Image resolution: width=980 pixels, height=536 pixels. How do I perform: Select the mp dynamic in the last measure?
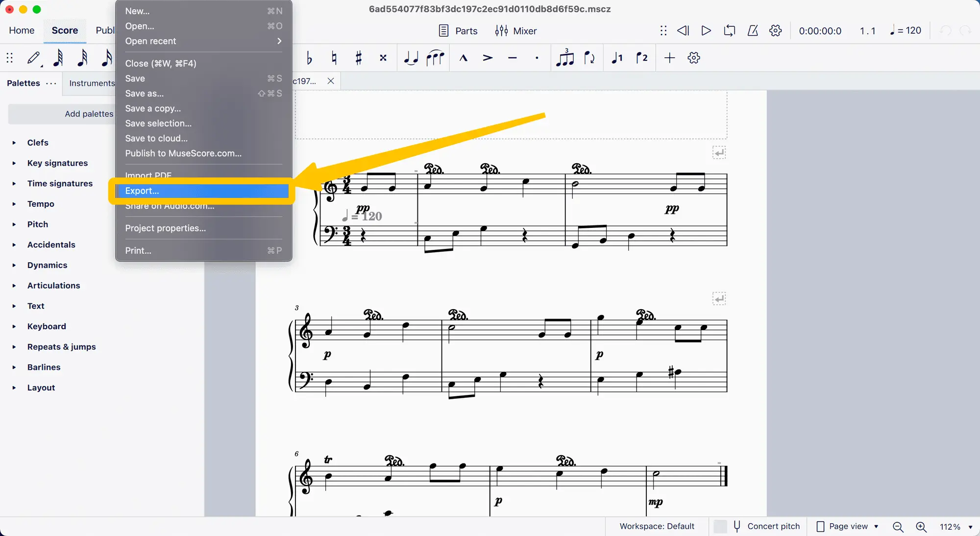pyautogui.click(x=656, y=502)
